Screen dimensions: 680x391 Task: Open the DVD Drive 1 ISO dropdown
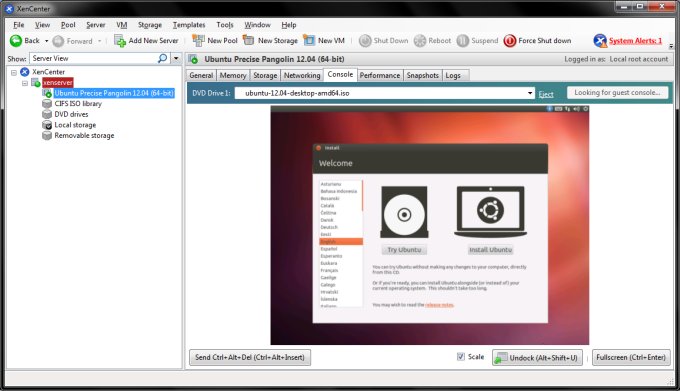pos(530,93)
